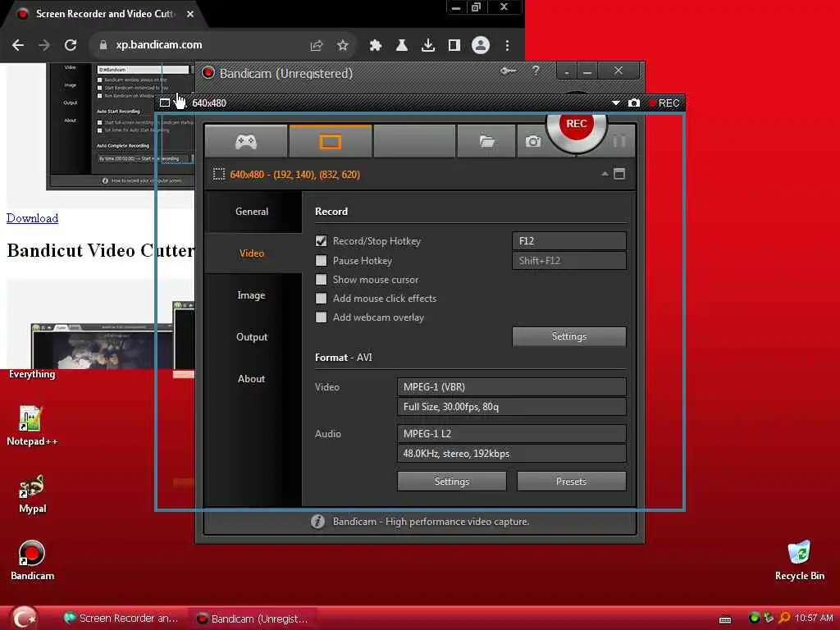The height and width of the screenshot is (630, 840).
Task: Click the small REC on capture rectangle bar
Action: click(x=664, y=103)
